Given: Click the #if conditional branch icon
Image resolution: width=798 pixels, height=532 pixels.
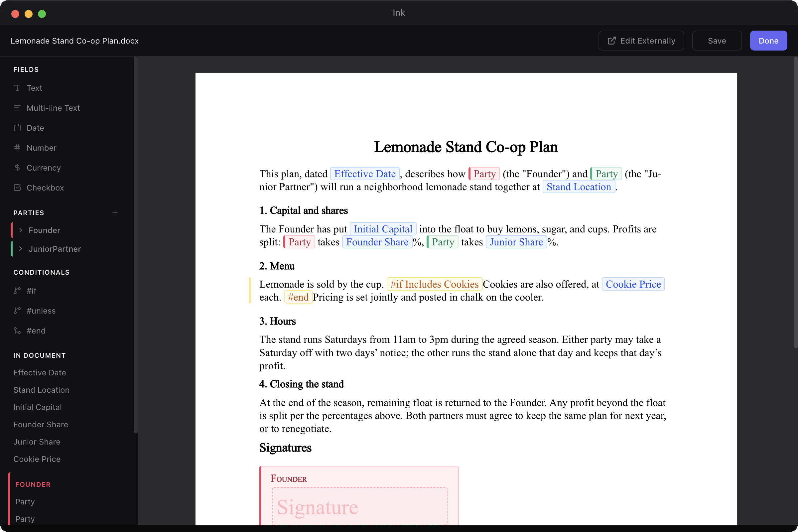Looking at the screenshot, I should pyautogui.click(x=17, y=291).
